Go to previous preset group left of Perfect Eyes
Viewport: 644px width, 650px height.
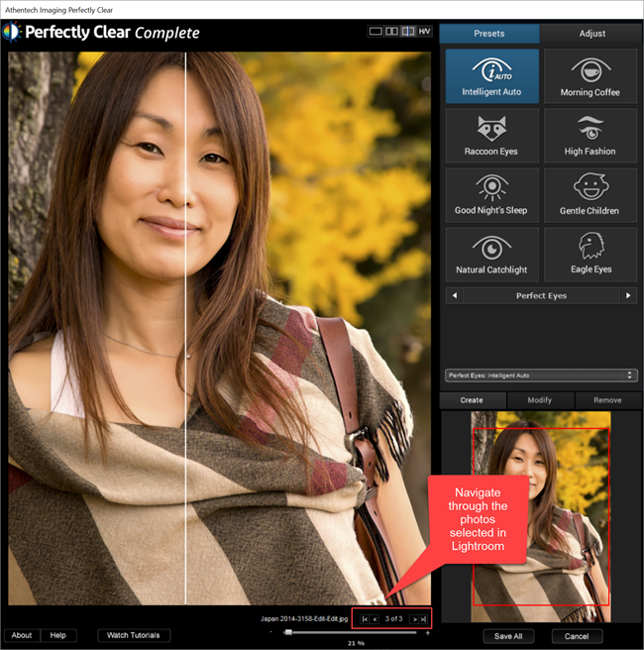[x=455, y=295]
